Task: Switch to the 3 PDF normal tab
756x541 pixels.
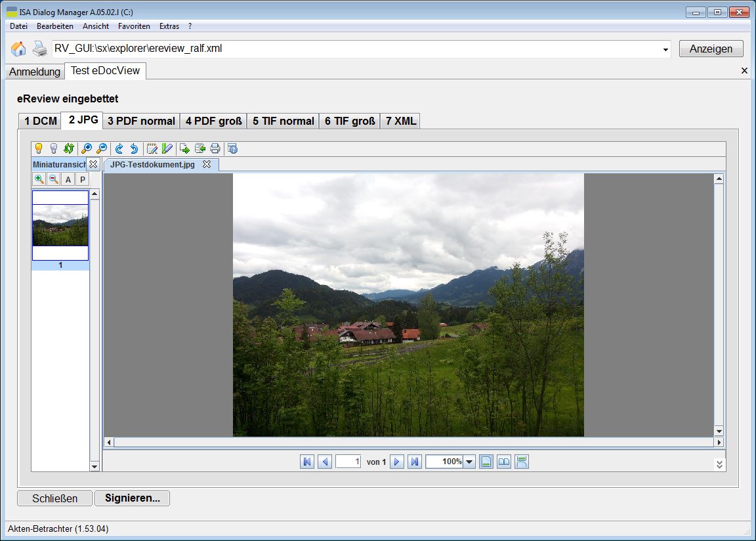Action: tap(141, 121)
